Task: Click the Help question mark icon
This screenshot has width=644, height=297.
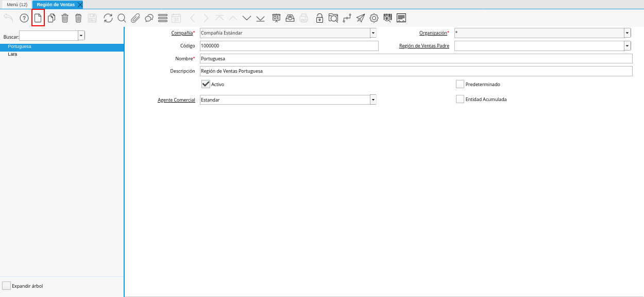Action: coord(24,18)
